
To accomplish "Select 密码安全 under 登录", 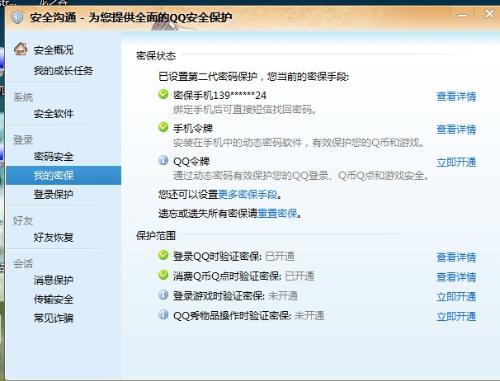I will (53, 156).
